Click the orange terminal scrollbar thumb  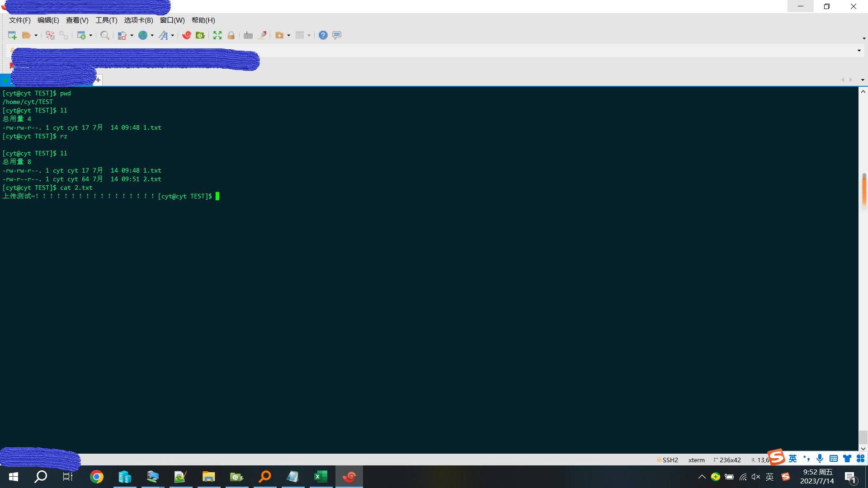tap(864, 189)
